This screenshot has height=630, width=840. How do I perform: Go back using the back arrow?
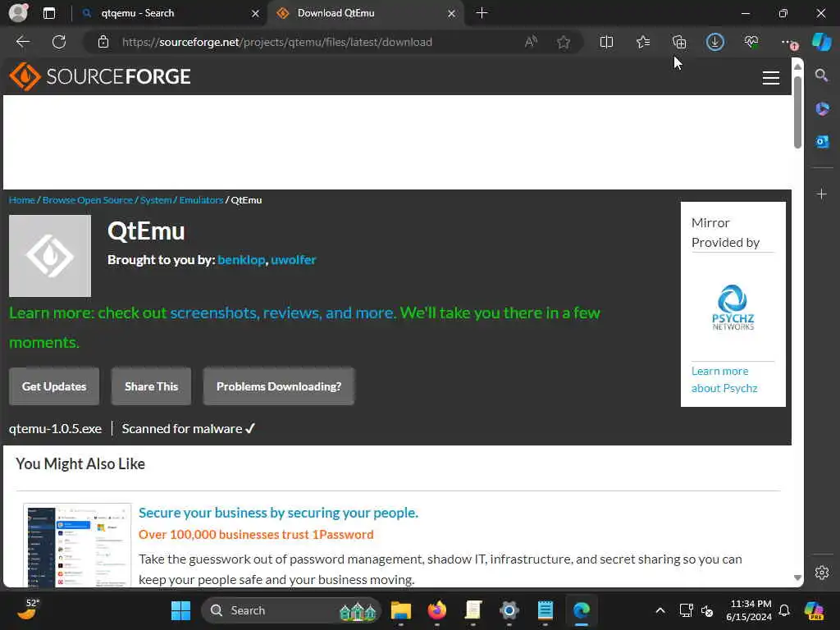point(23,42)
